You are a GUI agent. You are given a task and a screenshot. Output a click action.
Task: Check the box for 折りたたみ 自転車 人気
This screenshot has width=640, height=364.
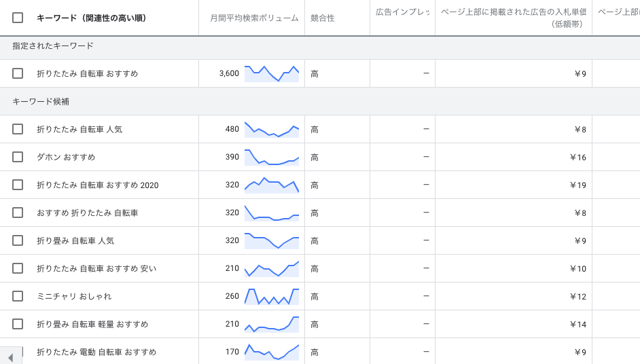18,129
